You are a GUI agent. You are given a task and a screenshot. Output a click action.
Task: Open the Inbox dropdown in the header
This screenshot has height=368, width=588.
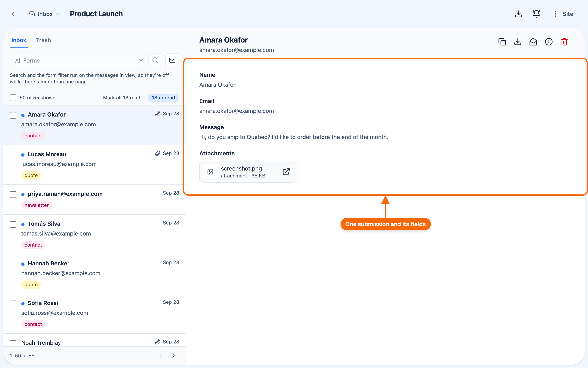coord(44,14)
